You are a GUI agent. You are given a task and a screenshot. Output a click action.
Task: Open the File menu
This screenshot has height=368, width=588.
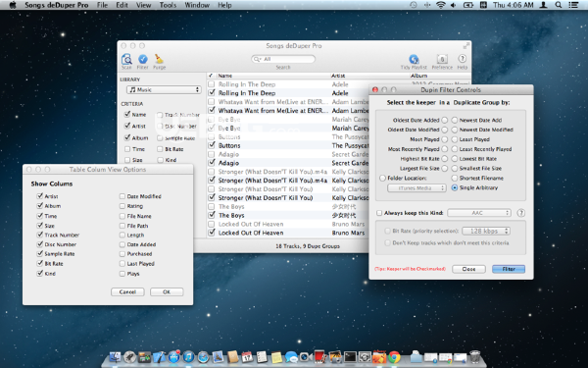tap(102, 5)
